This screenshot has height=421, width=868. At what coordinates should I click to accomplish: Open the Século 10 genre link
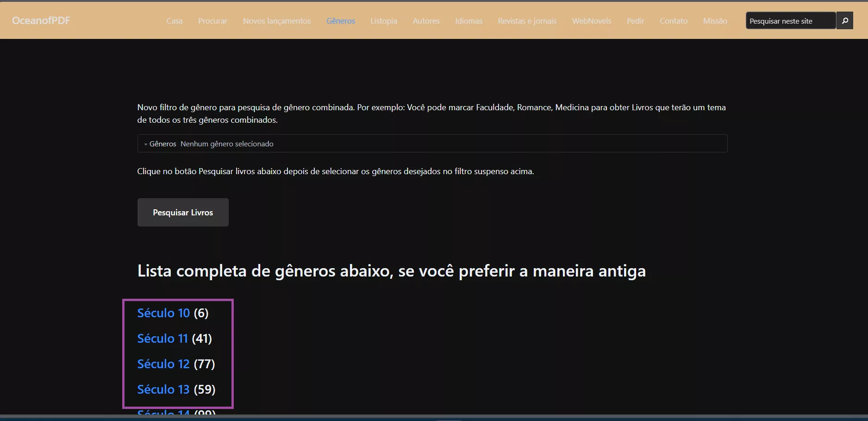[x=163, y=313]
